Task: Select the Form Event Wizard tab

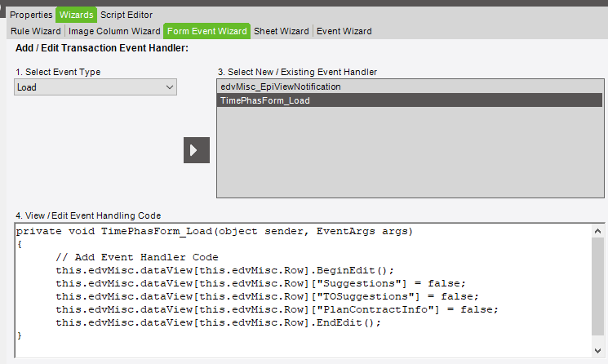Action: pyautogui.click(x=206, y=31)
